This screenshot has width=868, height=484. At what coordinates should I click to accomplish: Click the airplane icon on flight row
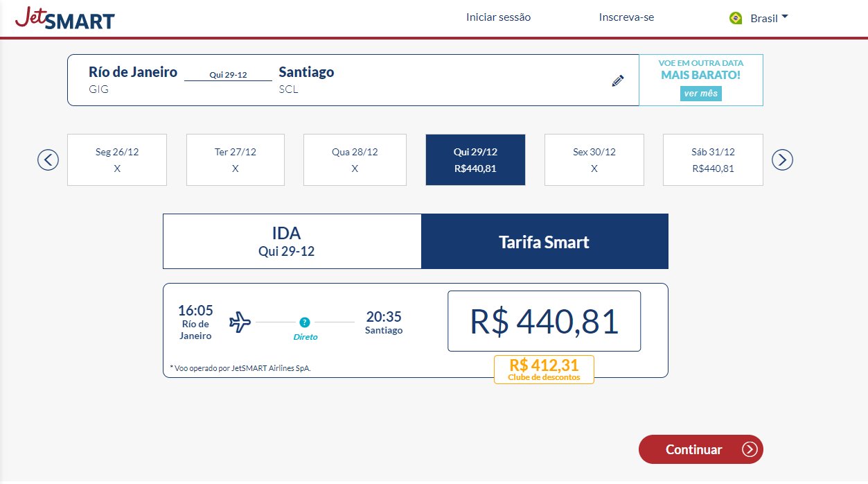[240, 322]
